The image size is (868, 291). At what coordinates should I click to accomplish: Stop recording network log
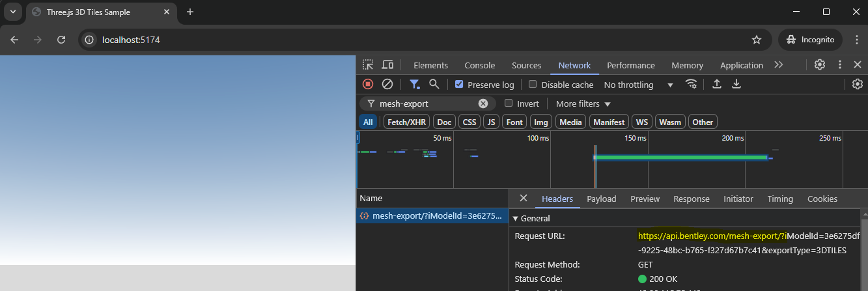368,85
